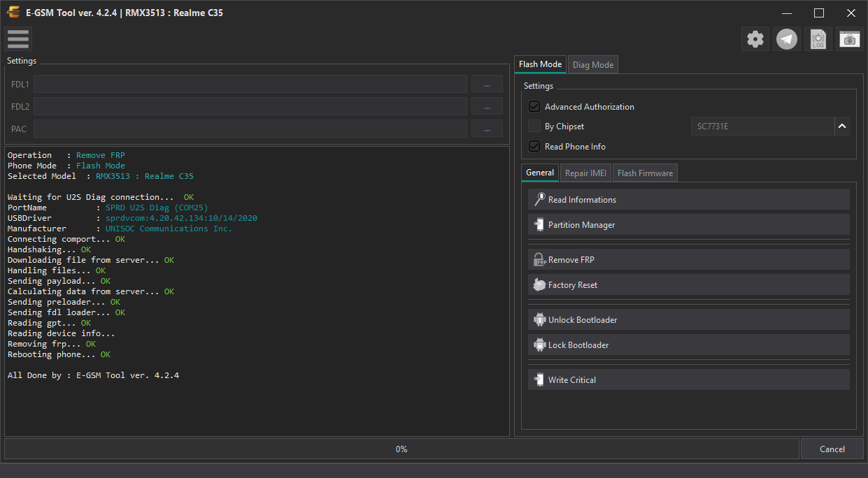Click the E-GSM Tool logo in title bar

13,13
